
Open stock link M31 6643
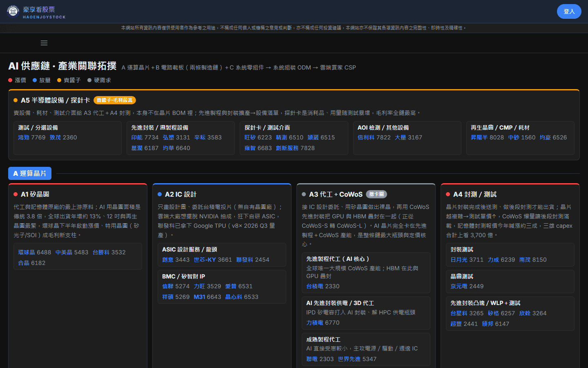207,297
